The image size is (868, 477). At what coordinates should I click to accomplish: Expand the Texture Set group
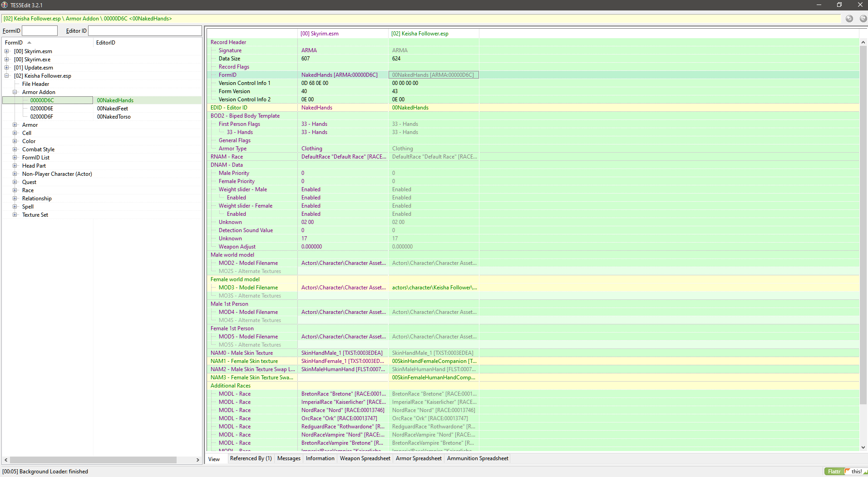tap(15, 215)
